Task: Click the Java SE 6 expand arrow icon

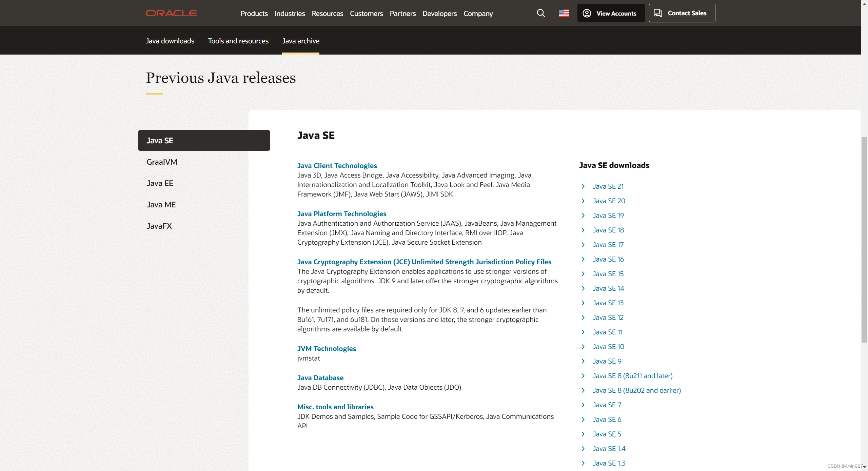Action: coord(583,419)
